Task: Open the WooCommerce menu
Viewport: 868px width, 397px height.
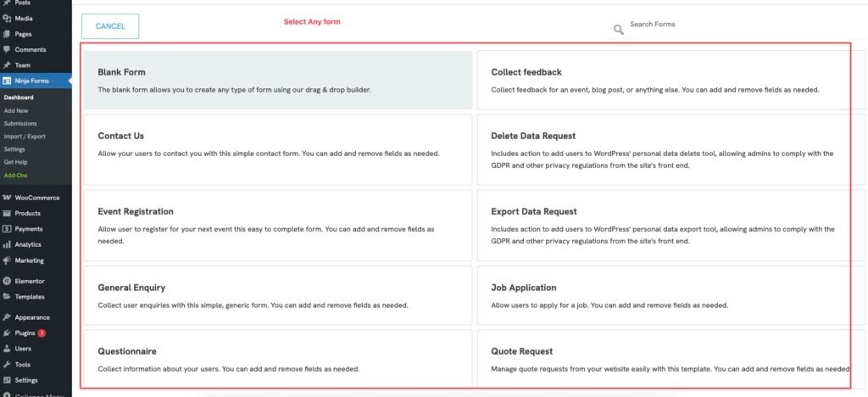Action: pos(36,198)
